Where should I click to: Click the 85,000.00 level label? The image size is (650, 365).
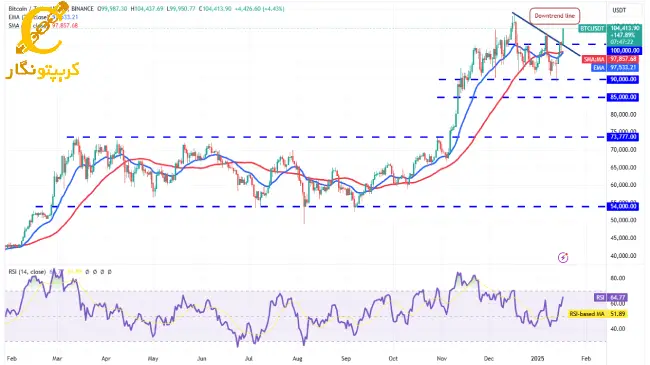pyautogui.click(x=623, y=97)
